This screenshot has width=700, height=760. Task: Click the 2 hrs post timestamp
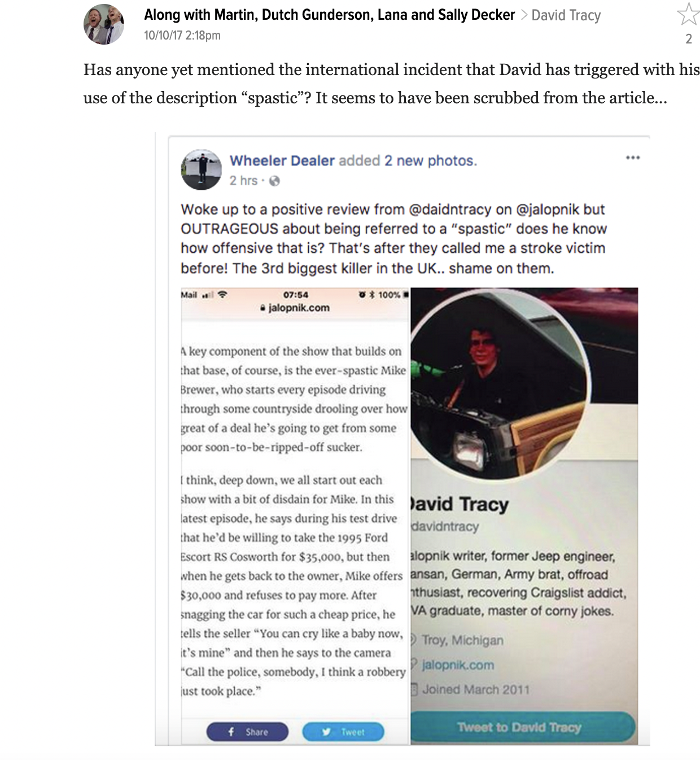243,181
